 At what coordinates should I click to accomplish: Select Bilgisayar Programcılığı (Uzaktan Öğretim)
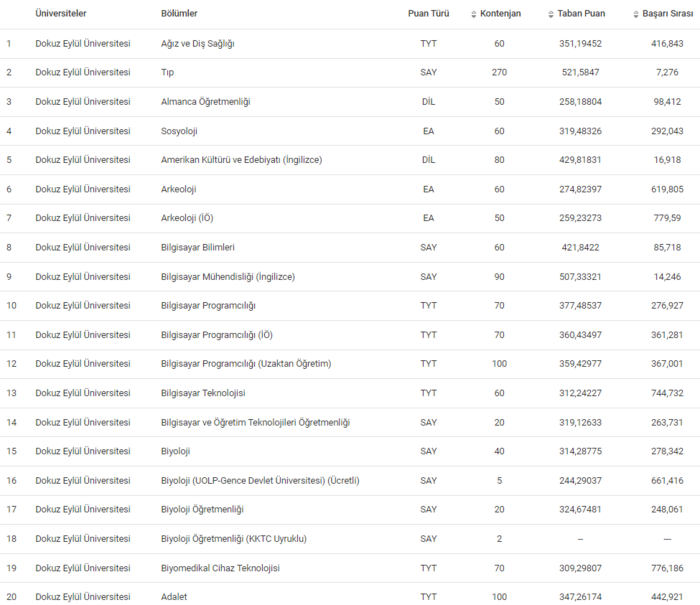pyautogui.click(x=246, y=364)
